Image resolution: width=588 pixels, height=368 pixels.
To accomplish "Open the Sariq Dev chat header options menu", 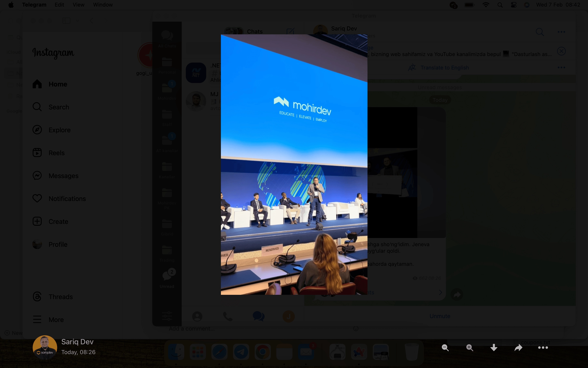I will coord(561,32).
